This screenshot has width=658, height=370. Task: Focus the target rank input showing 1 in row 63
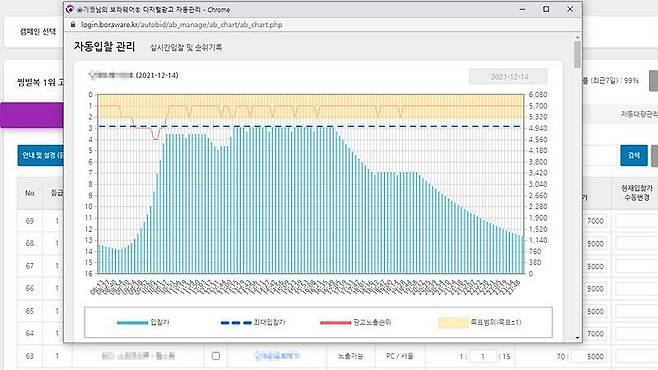point(483,356)
